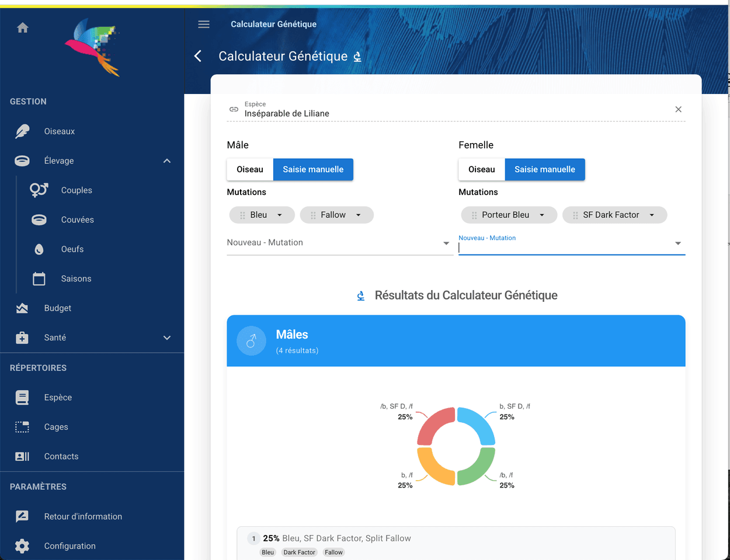Switch the Femelle input mode to Oiseau
Image resolution: width=730 pixels, height=560 pixels.
(481, 169)
